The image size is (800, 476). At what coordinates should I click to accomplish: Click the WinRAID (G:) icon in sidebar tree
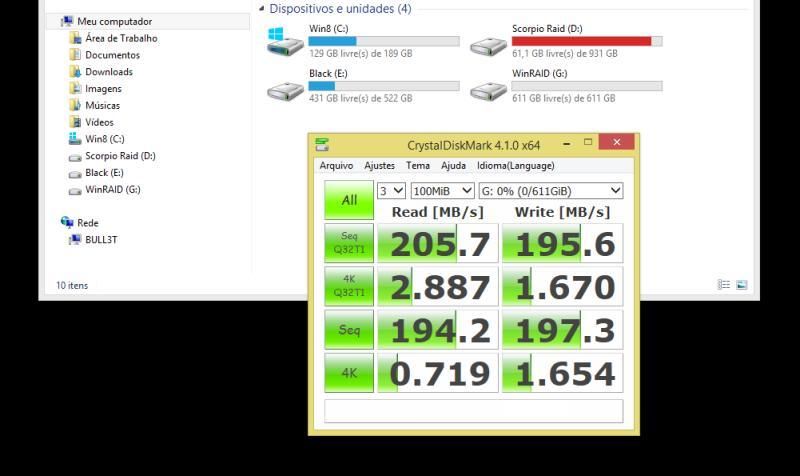tap(75, 191)
